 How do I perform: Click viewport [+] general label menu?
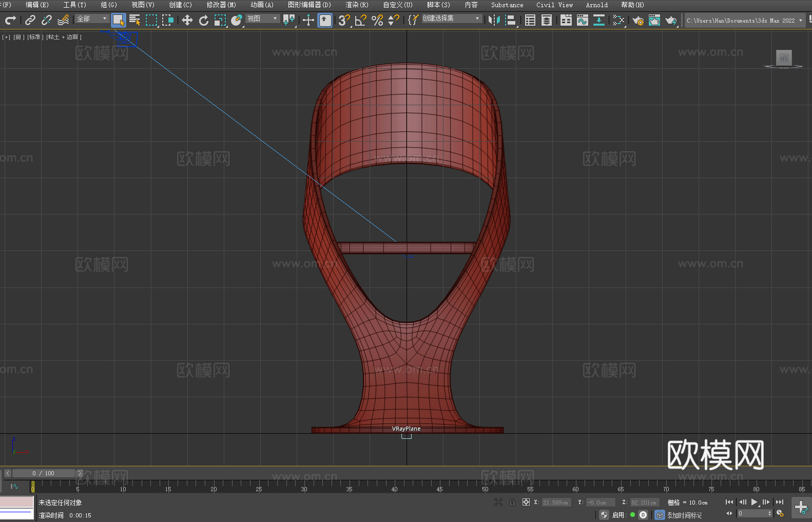tap(6, 37)
